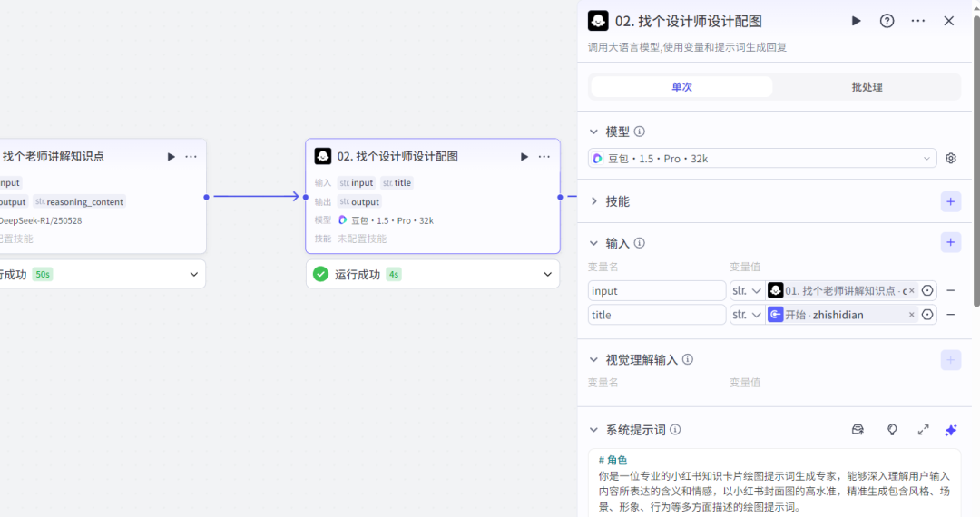The height and width of the screenshot is (517, 980).
Task: Click the right output port of 02 node
Action: 560,197
